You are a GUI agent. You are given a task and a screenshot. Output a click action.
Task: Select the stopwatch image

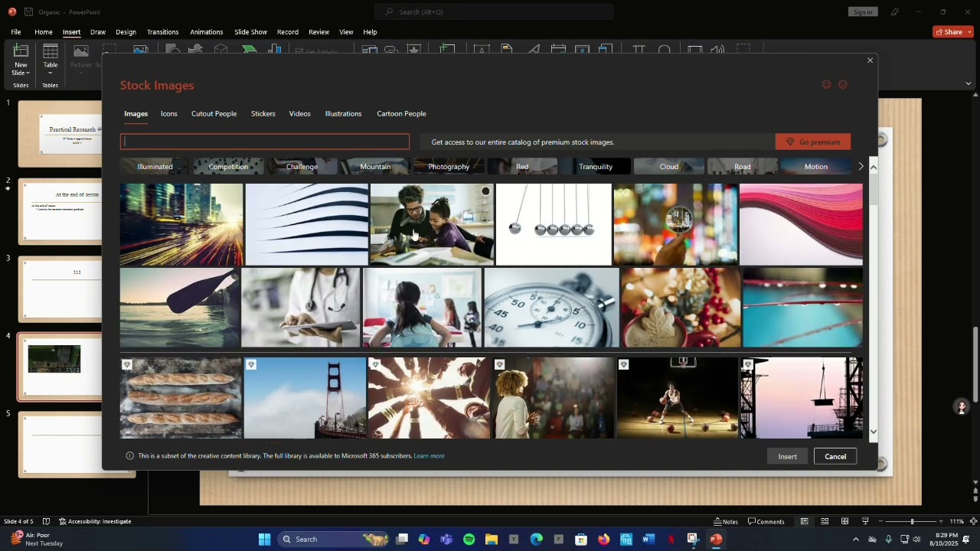pyautogui.click(x=551, y=308)
